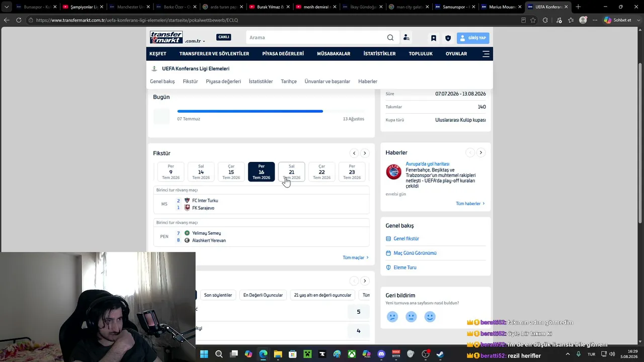The image size is (644, 362).
Task: Open the hamburger menu icon
Action: (x=486, y=54)
